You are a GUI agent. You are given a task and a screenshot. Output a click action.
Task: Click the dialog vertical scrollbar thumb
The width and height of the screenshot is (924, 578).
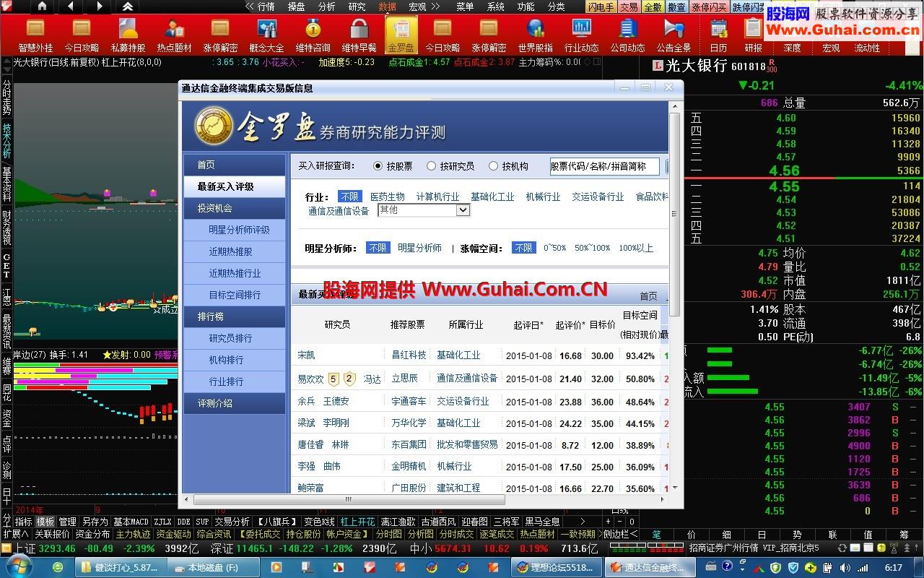pos(675,215)
